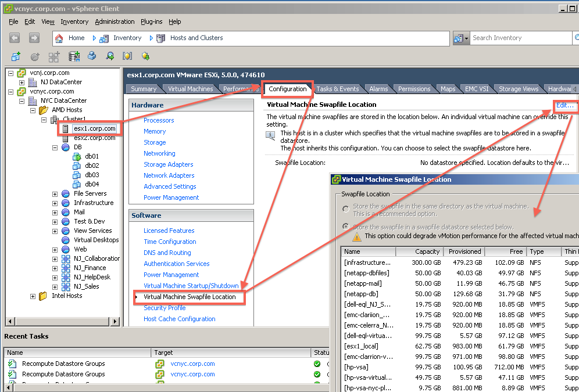The width and height of the screenshot is (579, 392).
Task: Open the File menu
Action: 13,21
